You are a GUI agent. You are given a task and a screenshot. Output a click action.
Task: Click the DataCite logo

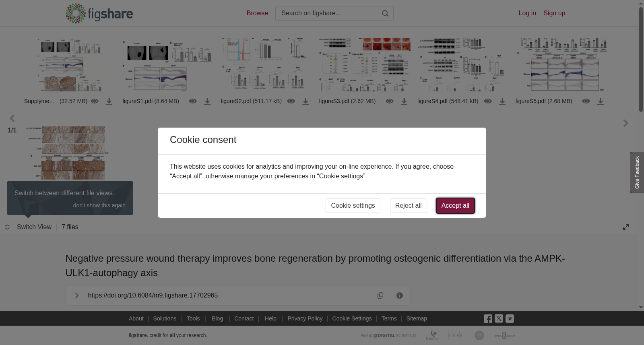[x=433, y=335]
